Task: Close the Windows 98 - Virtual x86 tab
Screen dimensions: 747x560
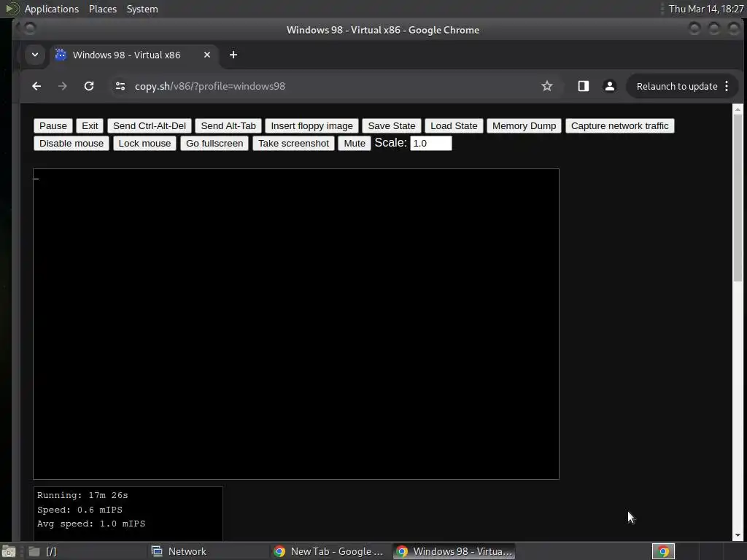Action: pos(207,55)
